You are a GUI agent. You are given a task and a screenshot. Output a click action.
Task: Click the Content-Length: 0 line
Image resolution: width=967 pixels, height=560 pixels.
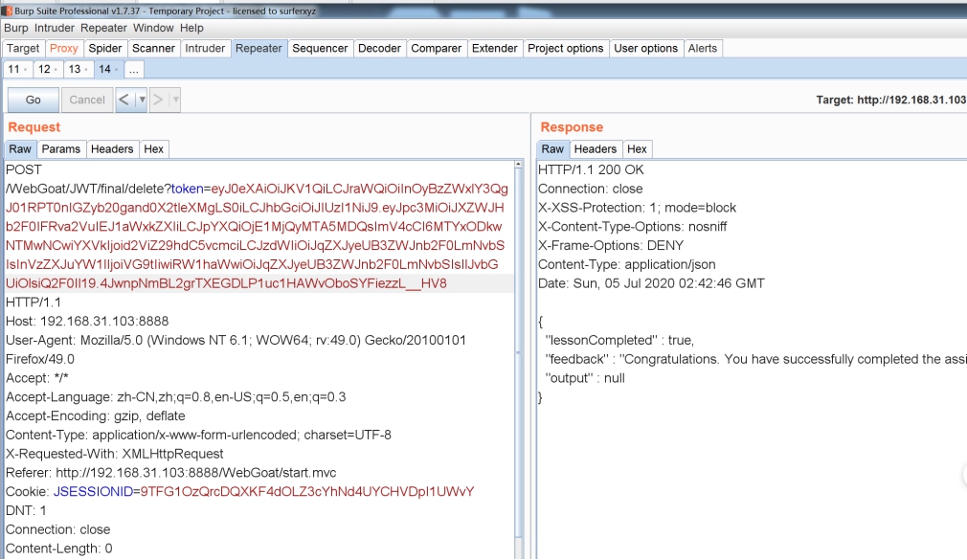(59, 549)
